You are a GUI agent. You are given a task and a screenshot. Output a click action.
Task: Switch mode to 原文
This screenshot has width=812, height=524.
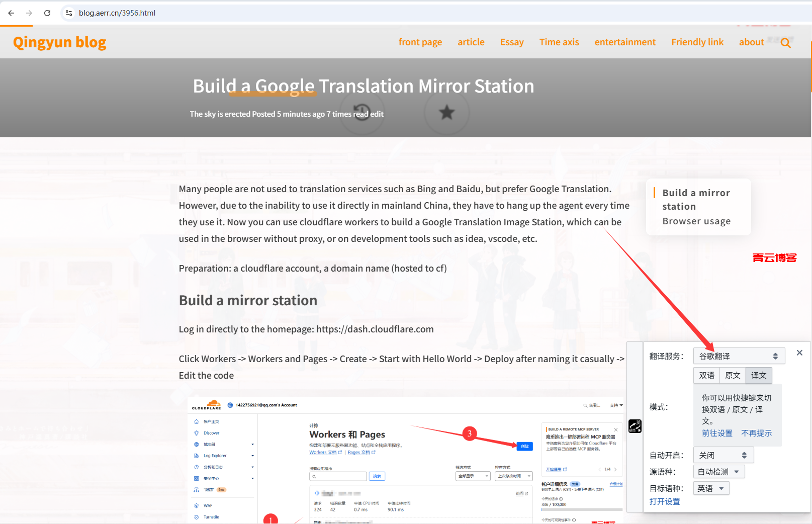pyautogui.click(x=733, y=376)
